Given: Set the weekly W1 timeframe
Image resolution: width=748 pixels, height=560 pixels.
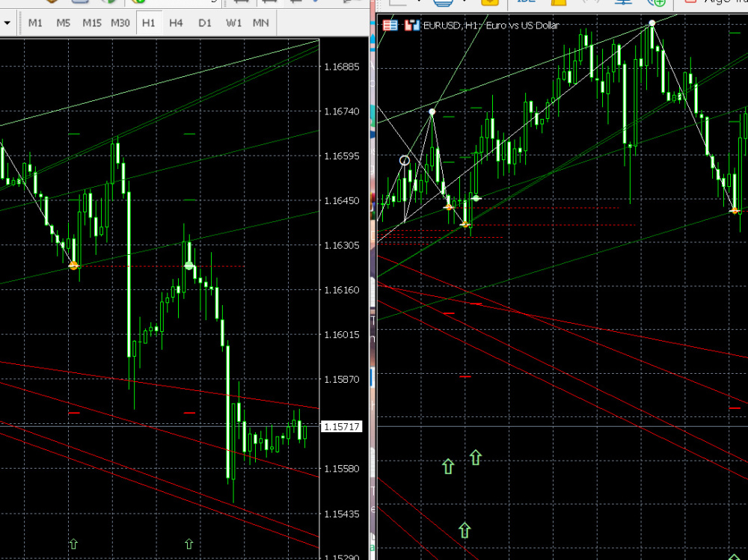Looking at the screenshot, I should pos(233,23).
